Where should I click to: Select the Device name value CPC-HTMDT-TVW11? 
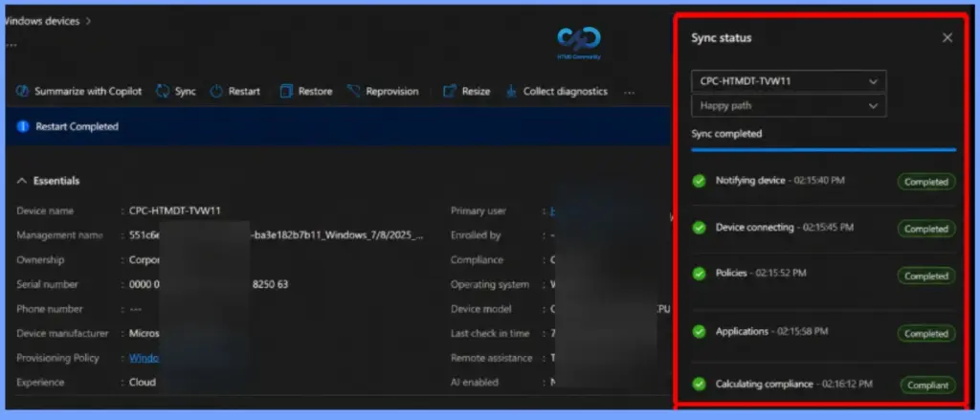click(x=175, y=211)
